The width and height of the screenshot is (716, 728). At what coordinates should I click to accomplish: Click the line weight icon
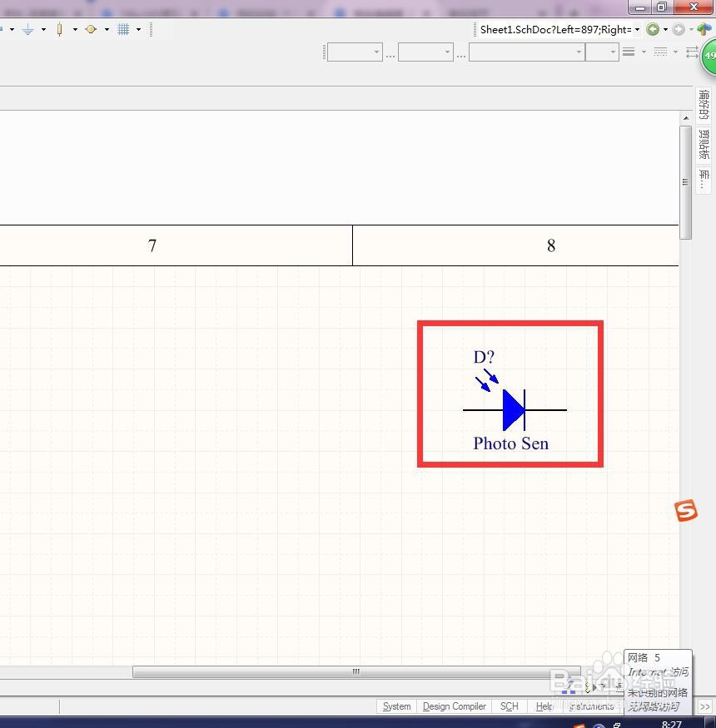629,52
